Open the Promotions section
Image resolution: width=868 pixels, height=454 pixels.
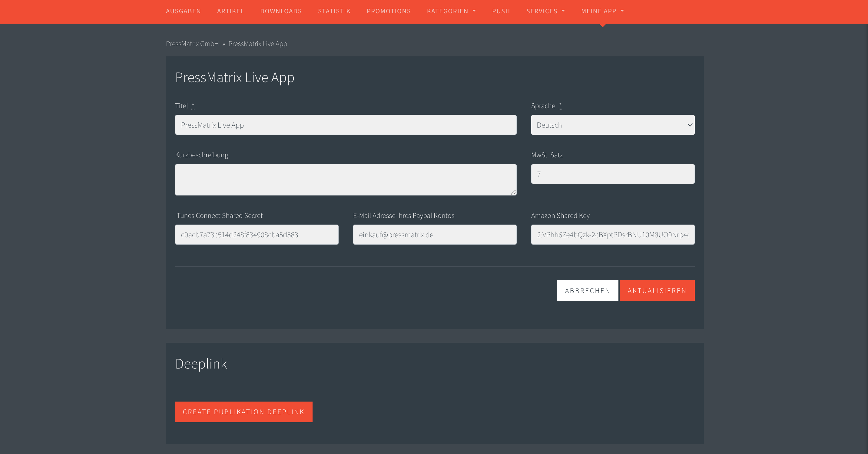pyautogui.click(x=389, y=11)
